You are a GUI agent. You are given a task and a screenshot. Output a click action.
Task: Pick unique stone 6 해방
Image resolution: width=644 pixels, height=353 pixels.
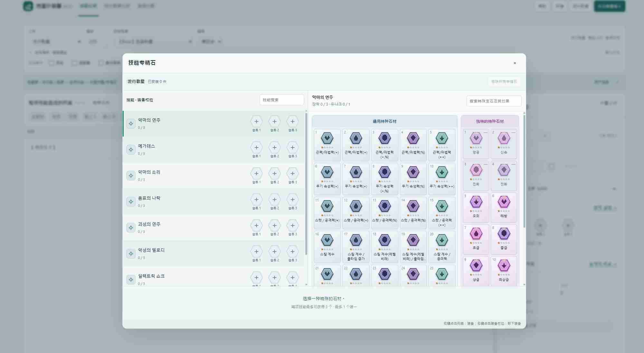pos(504,207)
